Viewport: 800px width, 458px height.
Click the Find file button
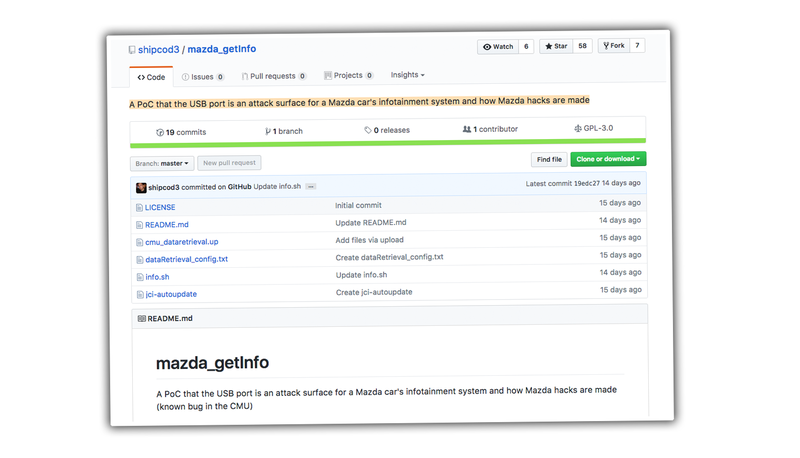(x=549, y=159)
